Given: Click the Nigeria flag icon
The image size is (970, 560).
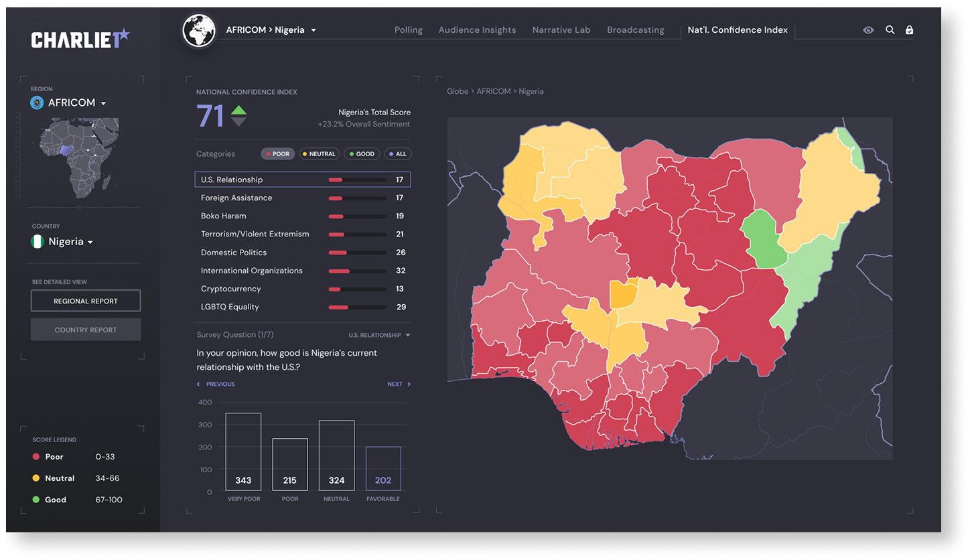Looking at the screenshot, I should (x=37, y=242).
